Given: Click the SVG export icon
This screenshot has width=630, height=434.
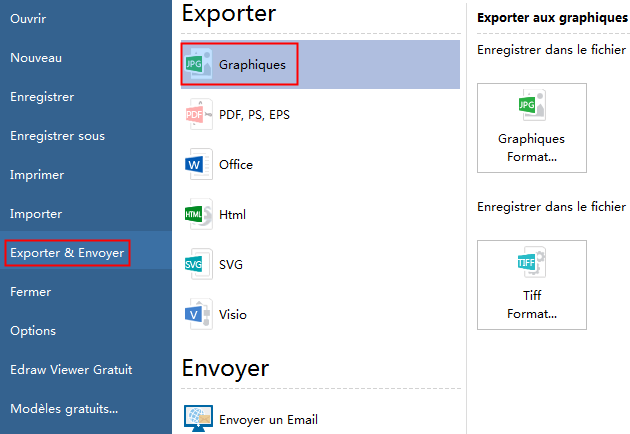Looking at the screenshot, I should click(x=198, y=264).
